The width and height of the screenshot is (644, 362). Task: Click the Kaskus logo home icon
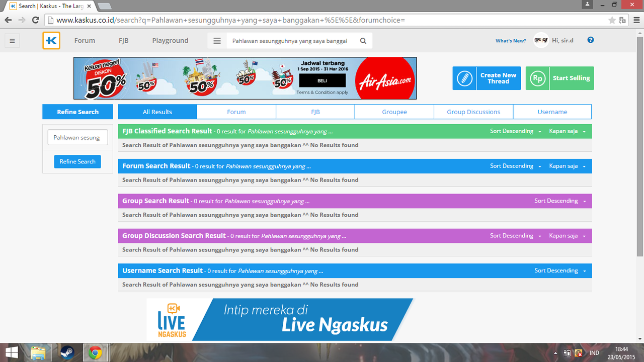click(x=51, y=41)
